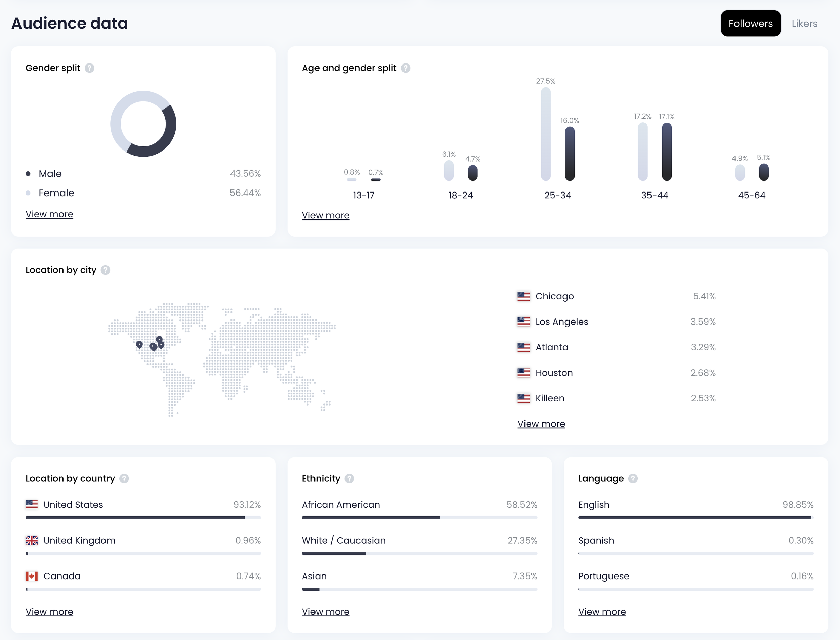Click the westernmost map pin on the world map

[139, 344]
